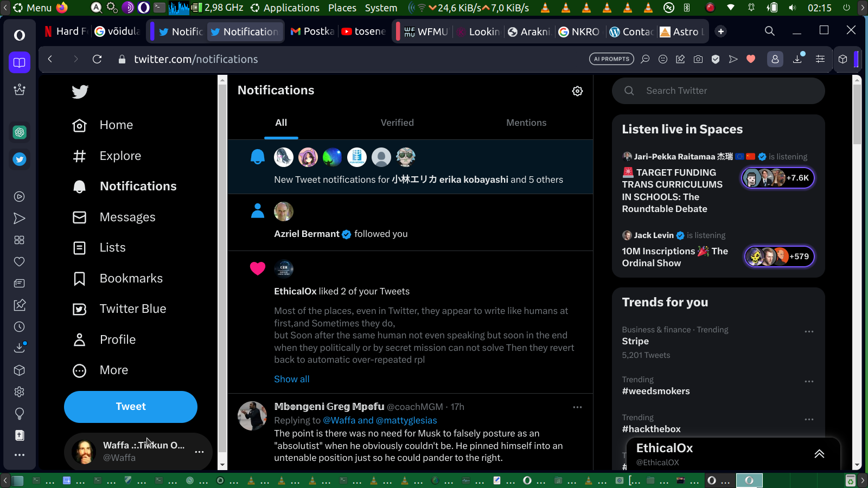Open the Places menu in top panel
The height and width of the screenshot is (488, 868).
(x=342, y=8)
